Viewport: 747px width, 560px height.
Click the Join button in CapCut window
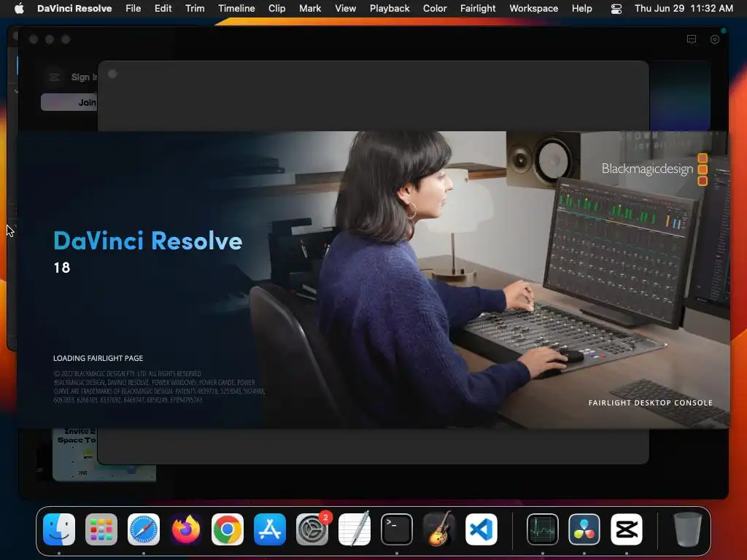pos(69,102)
